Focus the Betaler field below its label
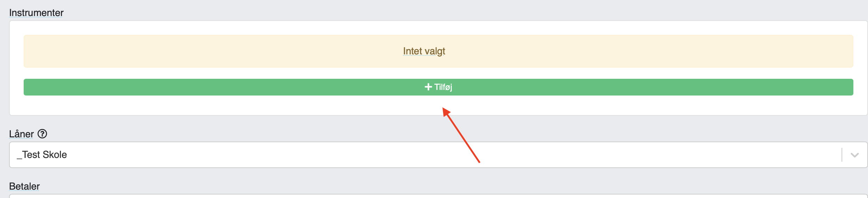This screenshot has width=868, height=198. click(438, 196)
